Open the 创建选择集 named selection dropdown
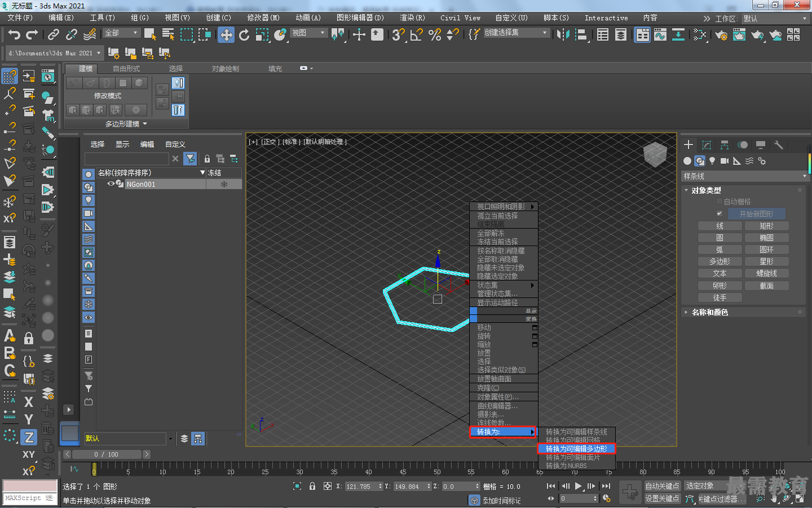The width and height of the screenshot is (812, 508). (516, 33)
